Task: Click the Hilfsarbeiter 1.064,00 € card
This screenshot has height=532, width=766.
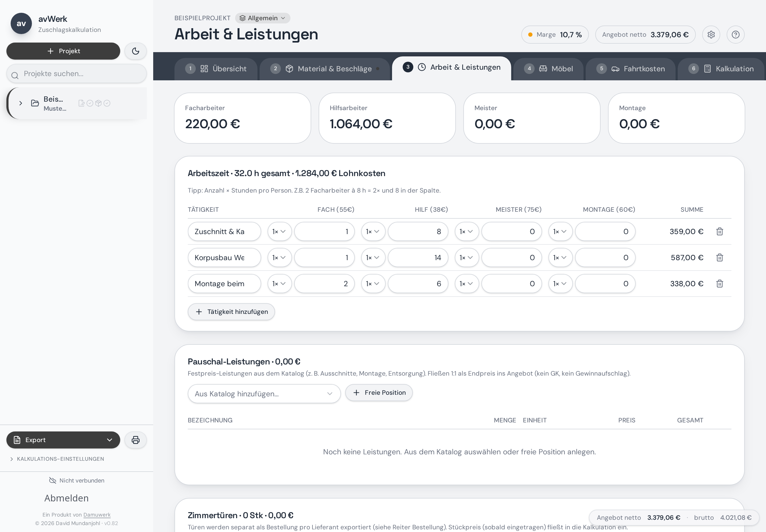Action: pos(387,118)
